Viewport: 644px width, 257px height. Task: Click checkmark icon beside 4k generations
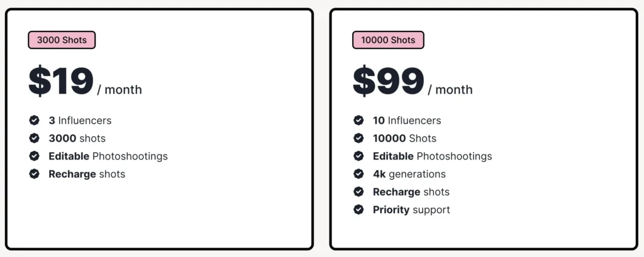point(358,174)
